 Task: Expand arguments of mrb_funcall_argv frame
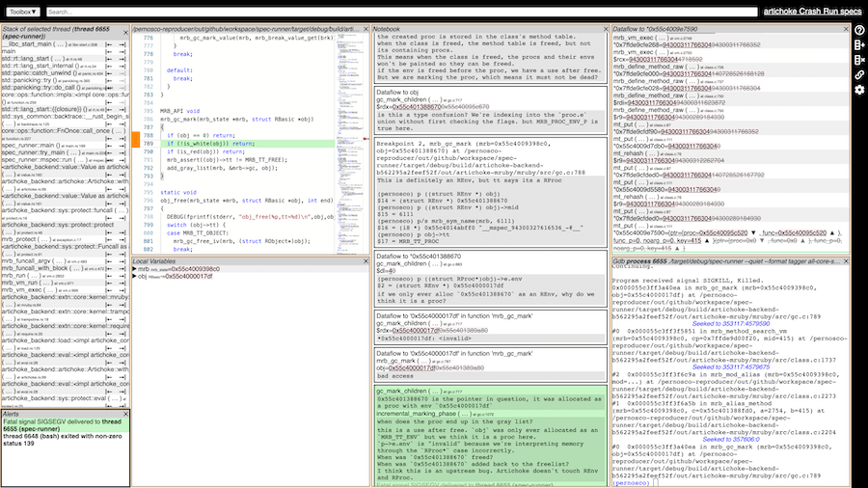point(59,261)
